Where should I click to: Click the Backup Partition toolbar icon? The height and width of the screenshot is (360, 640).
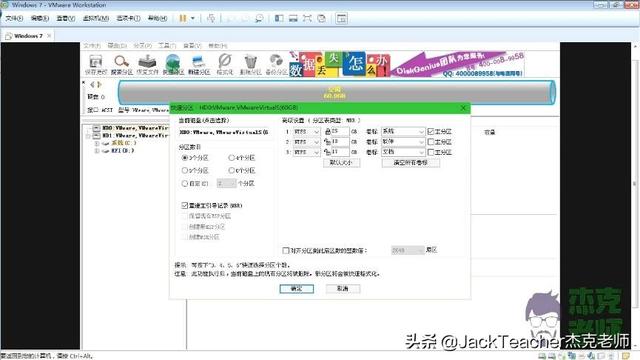[276, 64]
